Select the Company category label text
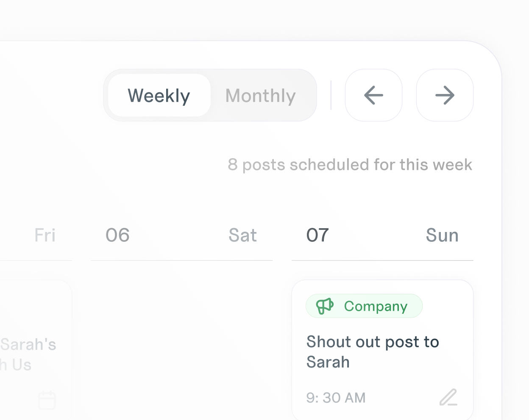This screenshot has height=420, width=529. (x=376, y=306)
